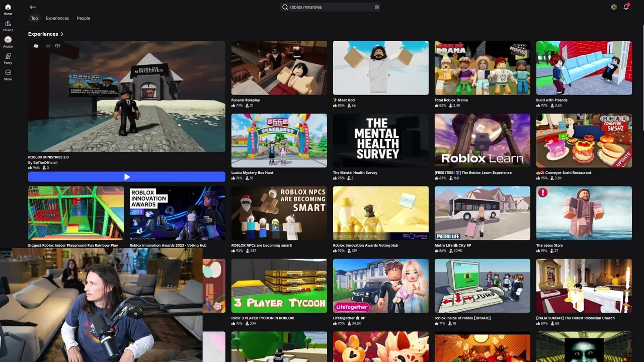Open the Build with Friends thumbnail
Viewport: 644px width, 362px height.
click(x=584, y=68)
